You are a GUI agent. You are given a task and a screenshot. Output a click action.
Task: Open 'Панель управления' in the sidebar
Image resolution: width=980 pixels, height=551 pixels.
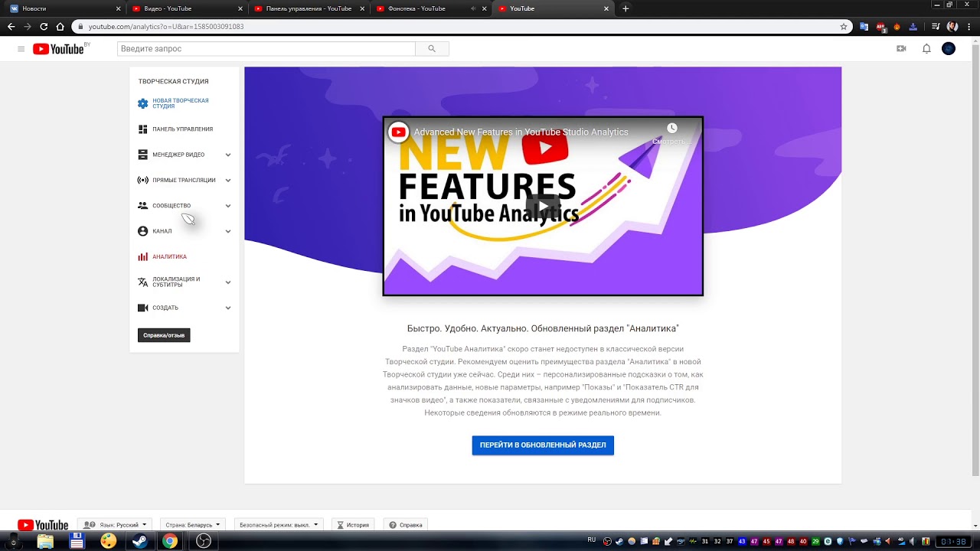[175, 129]
